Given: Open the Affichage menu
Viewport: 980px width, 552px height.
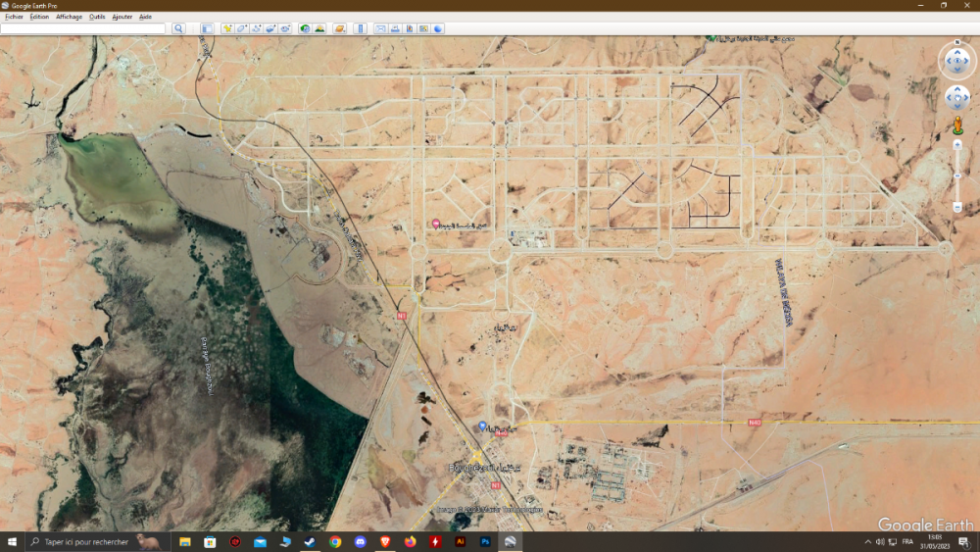Looking at the screenshot, I should pyautogui.click(x=69, y=17).
